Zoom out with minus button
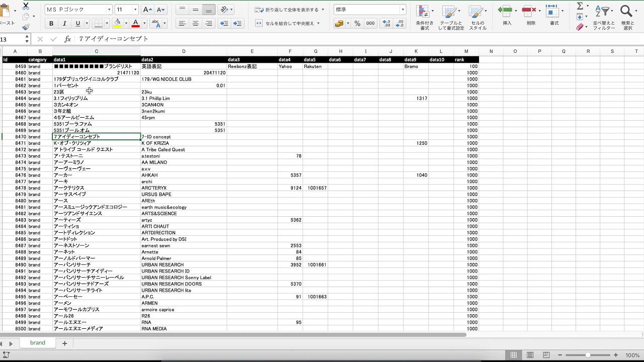Screen dimensions: 644x362 click(x=560, y=355)
